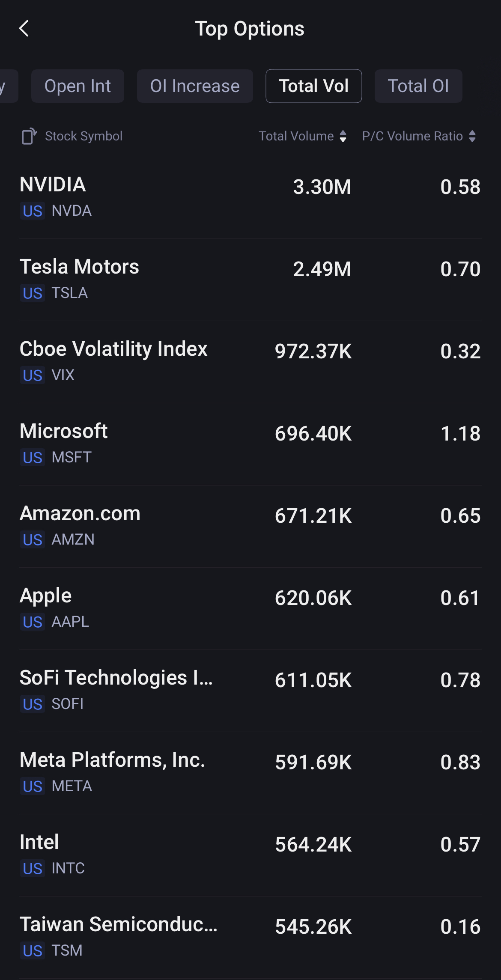Select the Microsoft stock entry

tap(250, 444)
